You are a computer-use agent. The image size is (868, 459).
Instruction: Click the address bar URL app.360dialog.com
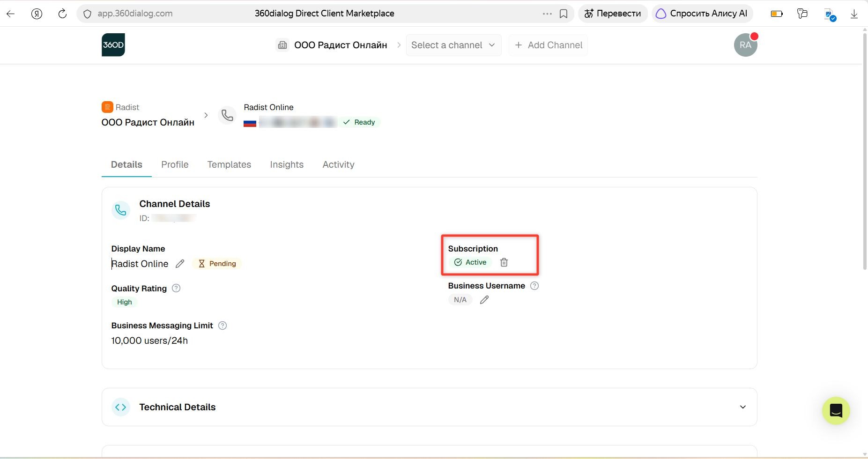tap(135, 14)
